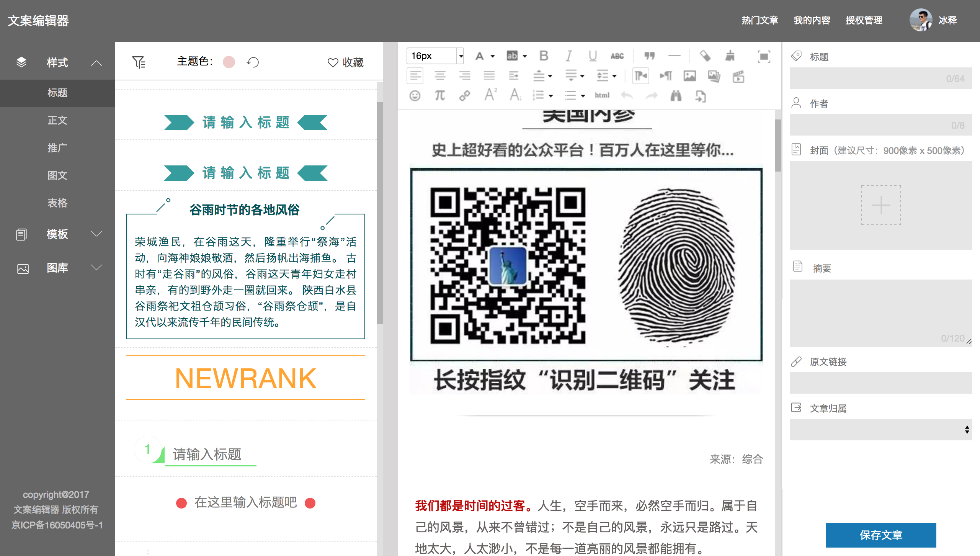
Task: Toggle bold formatting in editor toolbar
Action: coord(544,56)
